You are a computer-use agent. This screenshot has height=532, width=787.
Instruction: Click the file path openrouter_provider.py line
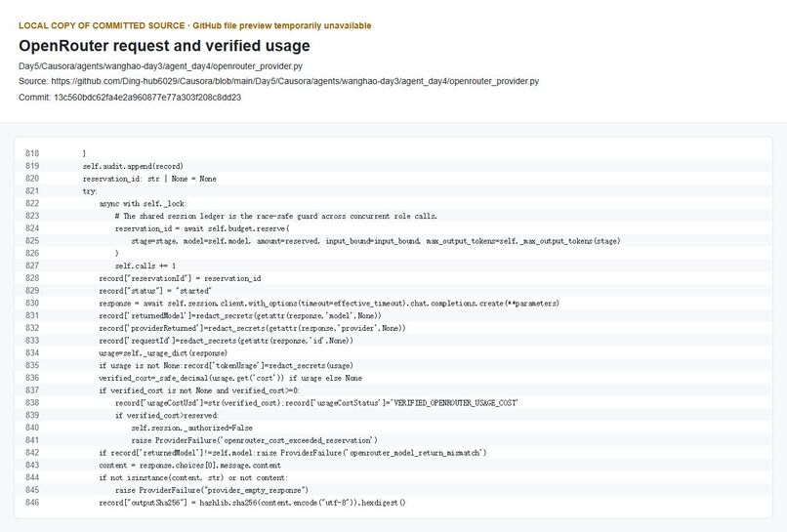coord(160,66)
